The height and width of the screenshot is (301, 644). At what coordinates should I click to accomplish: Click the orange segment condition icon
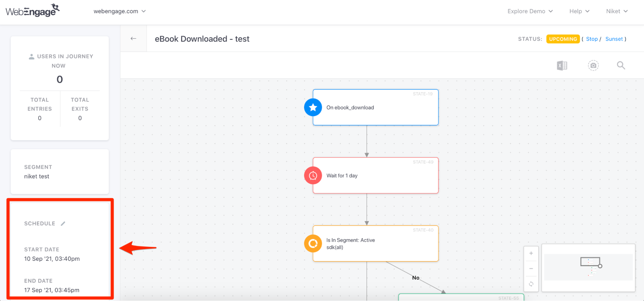point(313,244)
